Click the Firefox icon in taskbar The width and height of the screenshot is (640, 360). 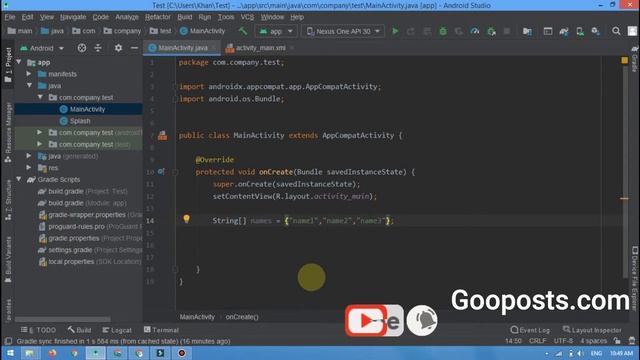tap(52, 353)
